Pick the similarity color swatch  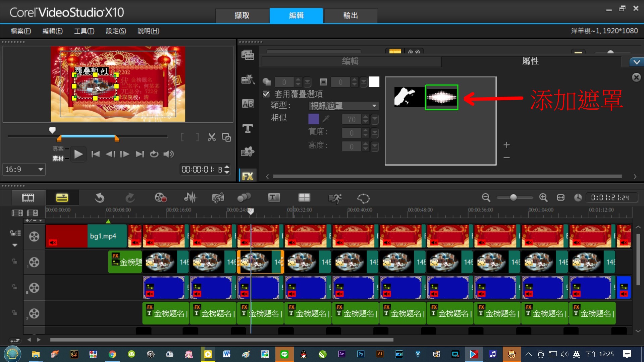313,119
